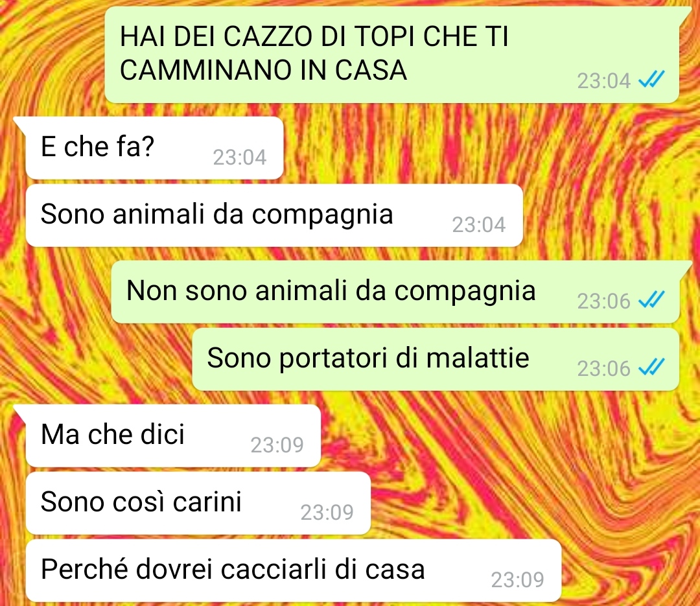Select the 'HAI DEI CAZZO DI TOPI' message bubble
The width and height of the screenshot is (700, 606).
coord(392,55)
